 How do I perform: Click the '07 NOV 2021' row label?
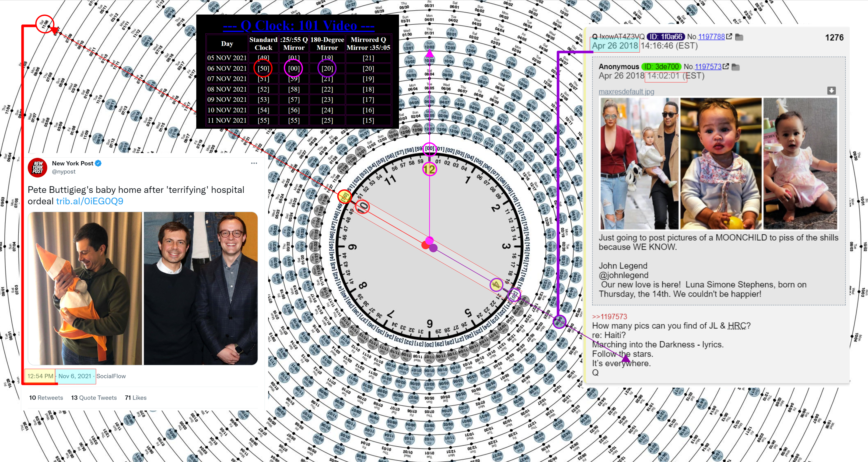(x=227, y=79)
